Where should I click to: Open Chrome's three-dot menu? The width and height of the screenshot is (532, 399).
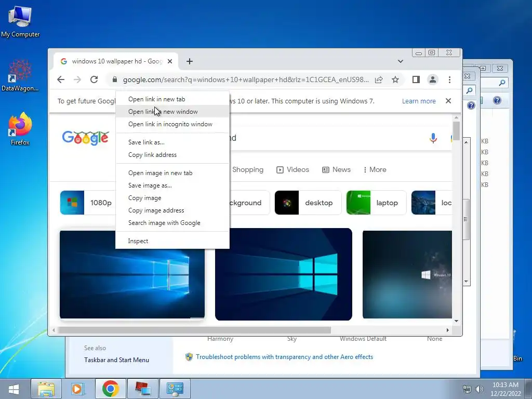click(449, 79)
